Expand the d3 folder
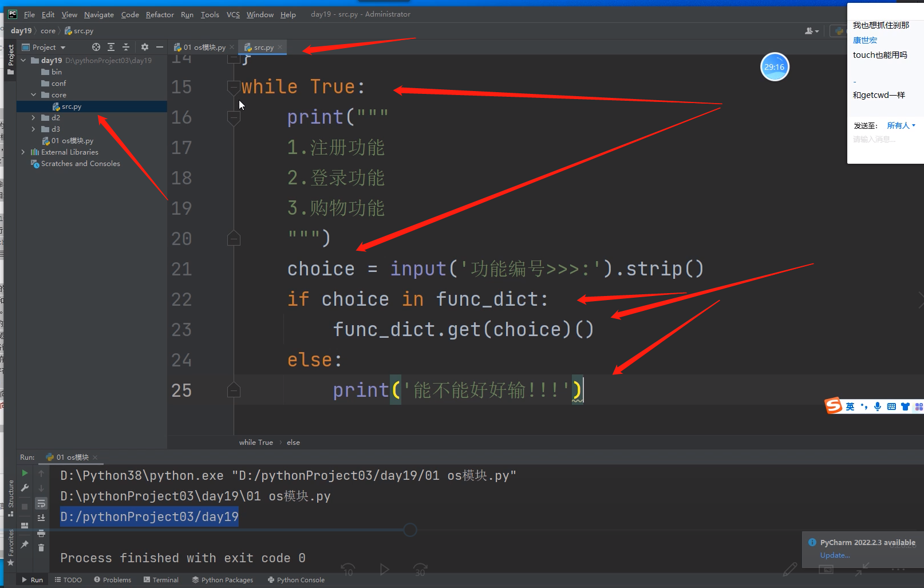The height and width of the screenshot is (588, 924). (34, 129)
